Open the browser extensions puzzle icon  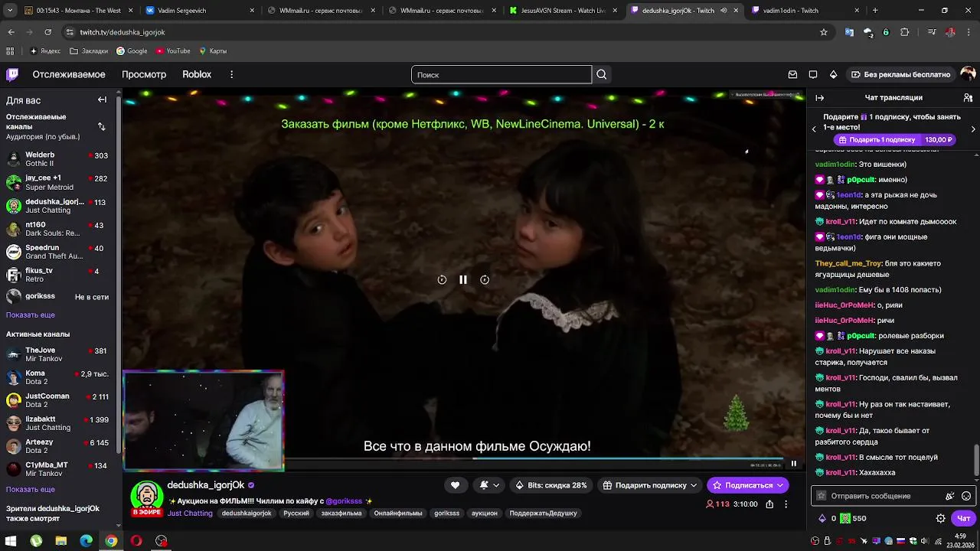tap(905, 32)
